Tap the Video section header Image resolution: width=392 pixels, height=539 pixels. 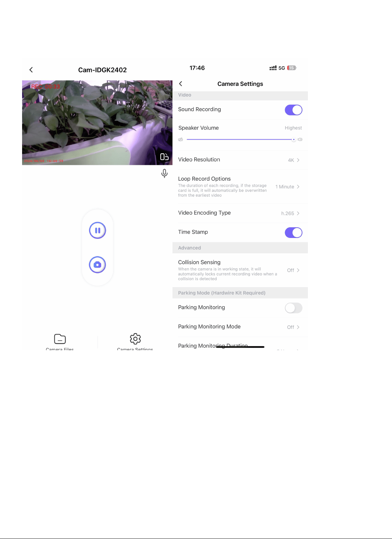[240, 95]
